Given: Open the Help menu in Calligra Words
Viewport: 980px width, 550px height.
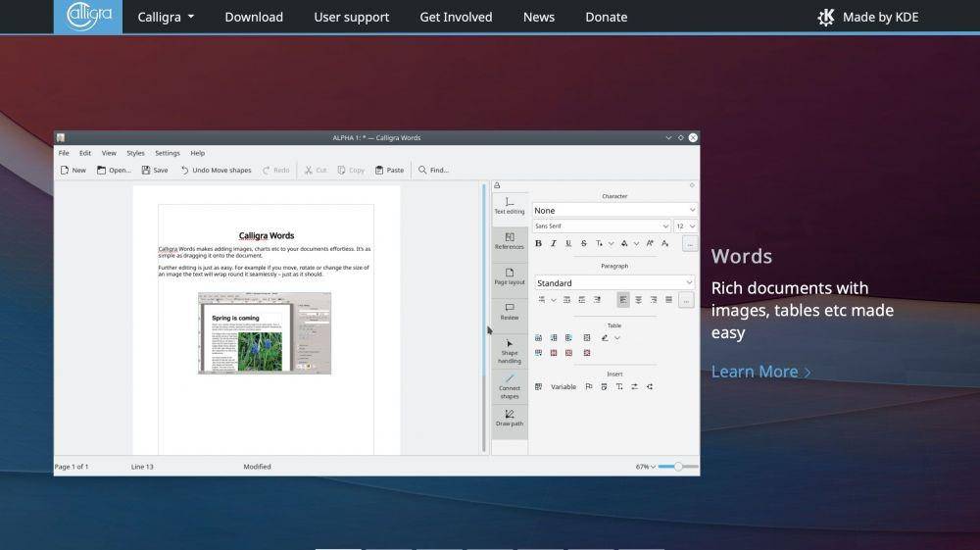Looking at the screenshot, I should 198,153.
